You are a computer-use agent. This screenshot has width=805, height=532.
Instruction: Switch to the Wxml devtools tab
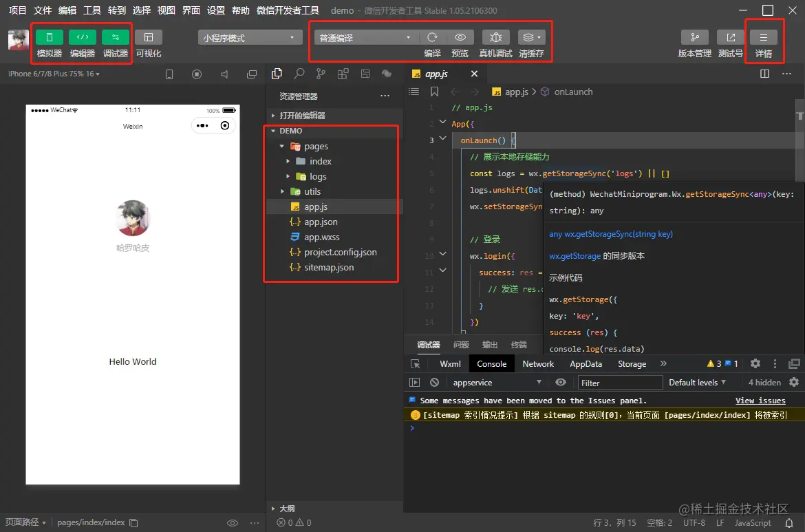[450, 363]
